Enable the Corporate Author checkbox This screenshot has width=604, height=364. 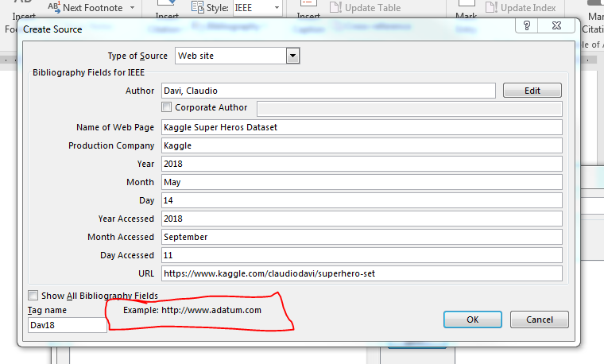(167, 107)
